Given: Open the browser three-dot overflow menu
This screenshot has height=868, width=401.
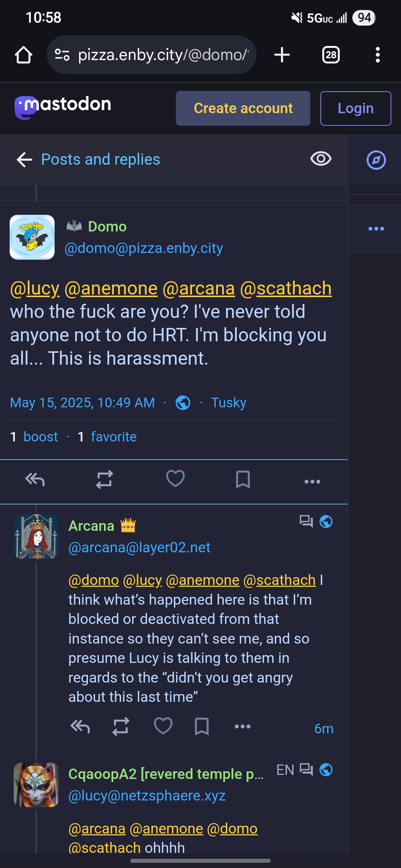Looking at the screenshot, I should coord(377,55).
